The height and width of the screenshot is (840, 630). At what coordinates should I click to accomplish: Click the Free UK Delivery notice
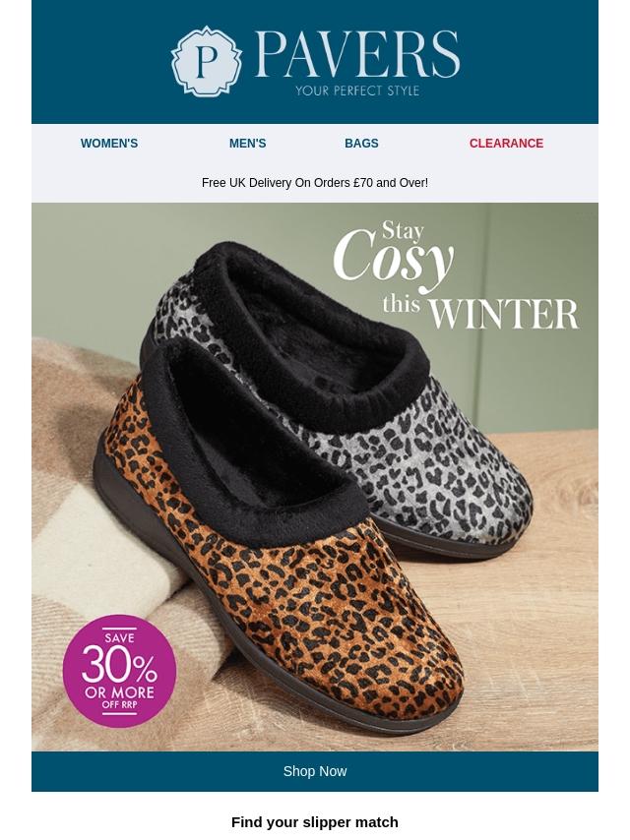(315, 183)
